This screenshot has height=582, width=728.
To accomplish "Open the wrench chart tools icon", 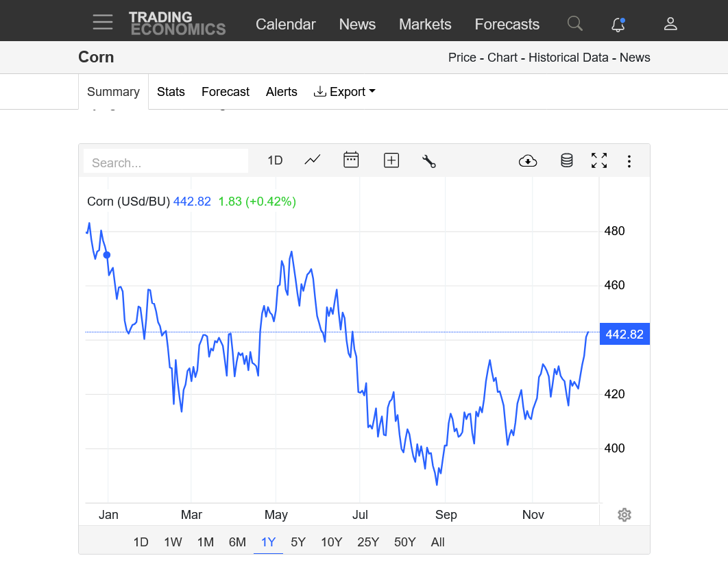I will click(429, 161).
